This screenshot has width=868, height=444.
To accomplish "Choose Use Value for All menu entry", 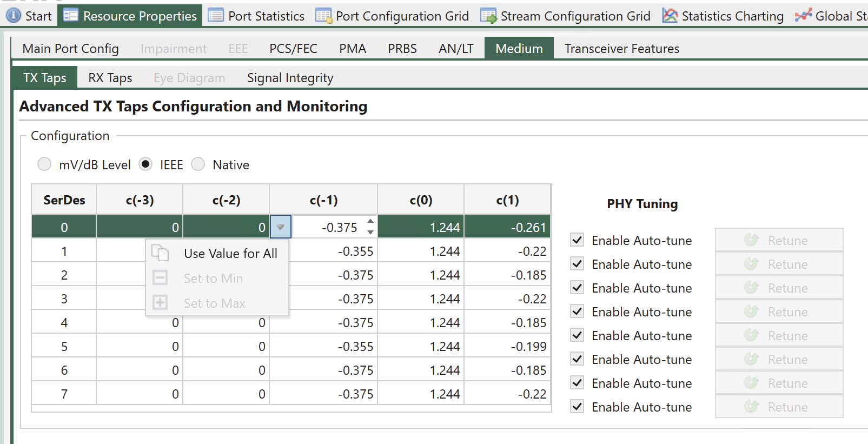I will coord(217,253).
